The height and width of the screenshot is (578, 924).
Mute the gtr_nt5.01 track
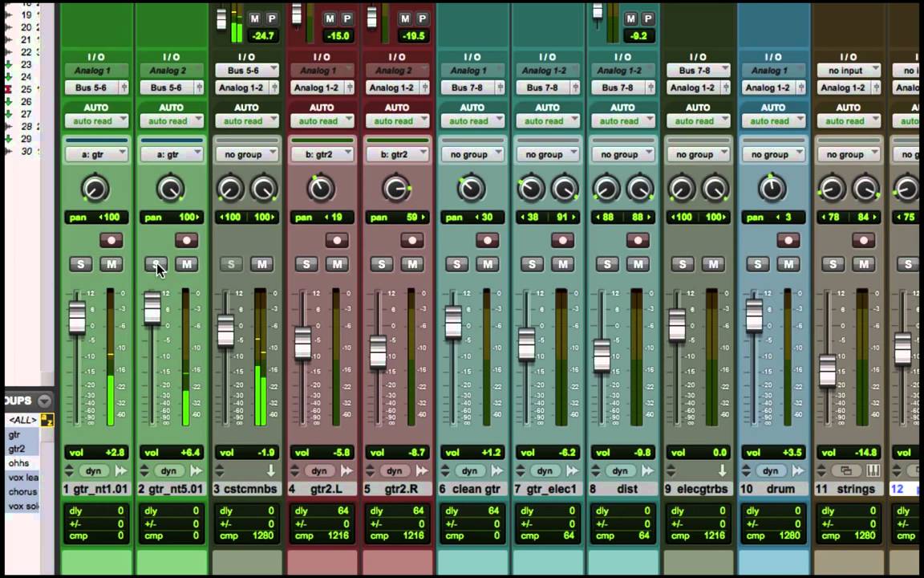(187, 264)
